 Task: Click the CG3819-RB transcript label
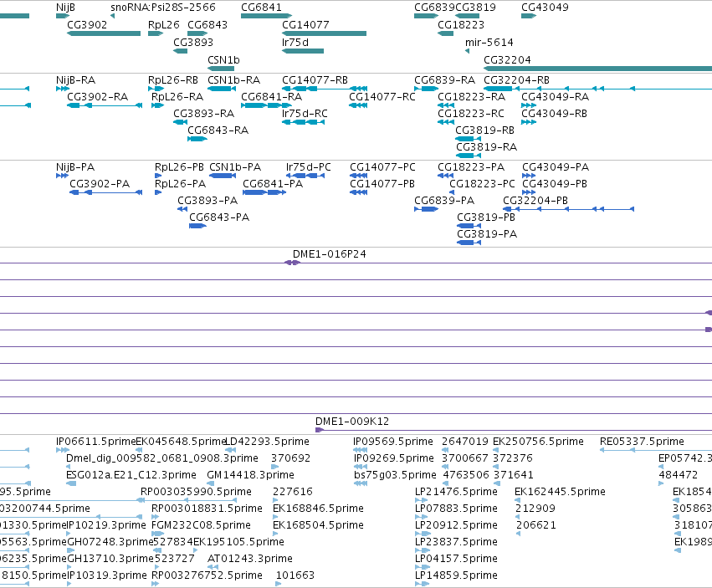click(484, 130)
